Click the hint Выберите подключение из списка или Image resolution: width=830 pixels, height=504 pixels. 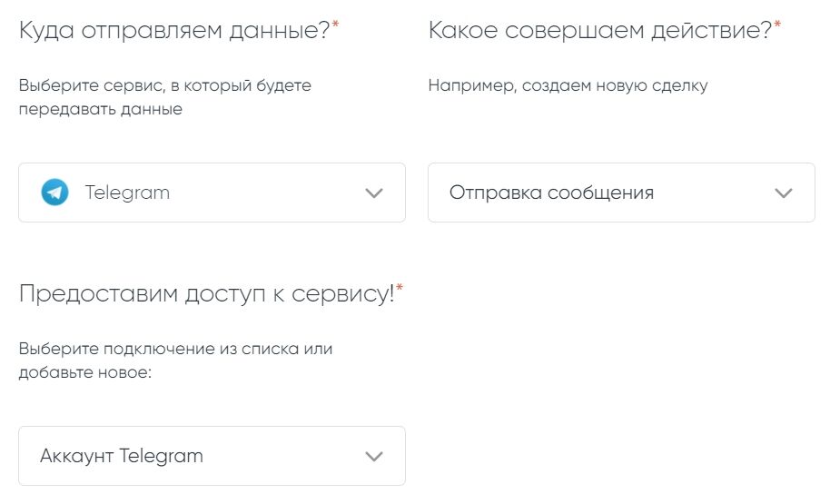click(175, 349)
